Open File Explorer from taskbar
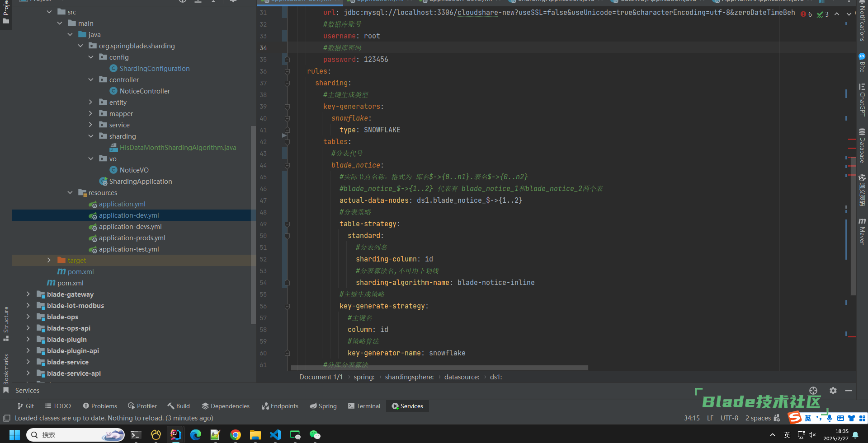The width and height of the screenshot is (868, 443). pos(255,435)
